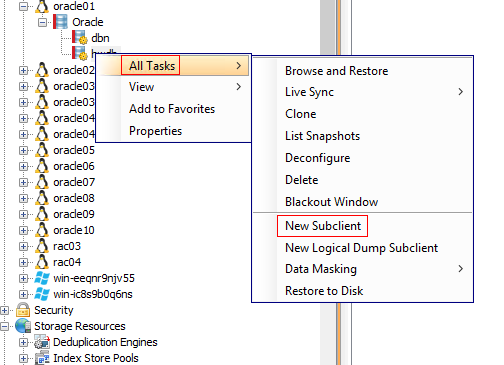Image resolution: width=504 pixels, height=365 pixels.
Task: Open the Live Sync submenu arrow
Action: (461, 92)
